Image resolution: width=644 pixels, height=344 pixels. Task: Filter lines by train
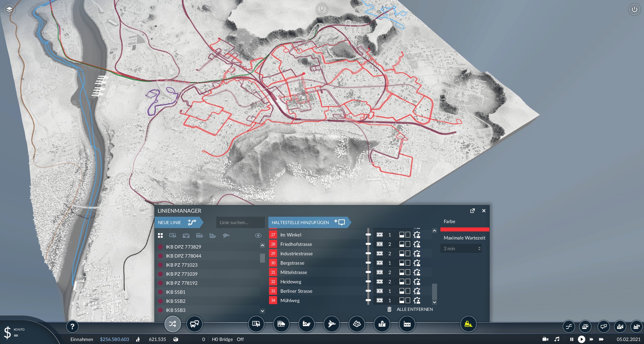200,235
